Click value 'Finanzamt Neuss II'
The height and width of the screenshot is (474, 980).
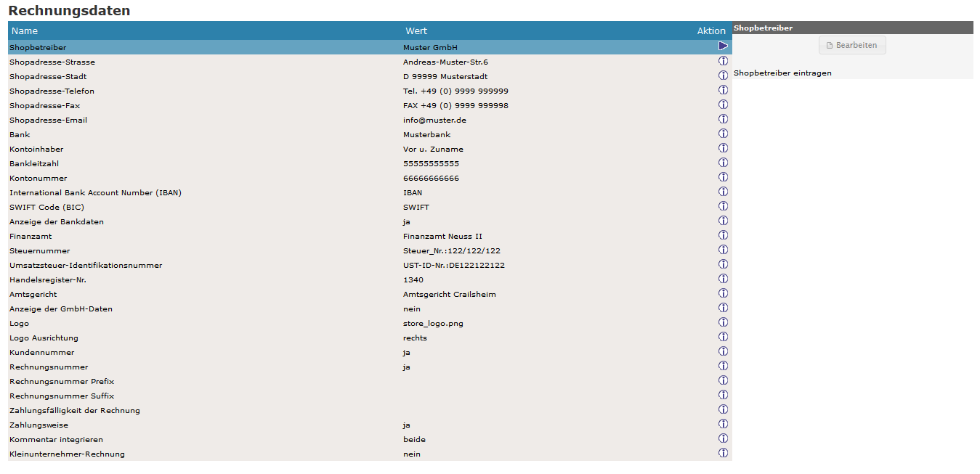(442, 236)
